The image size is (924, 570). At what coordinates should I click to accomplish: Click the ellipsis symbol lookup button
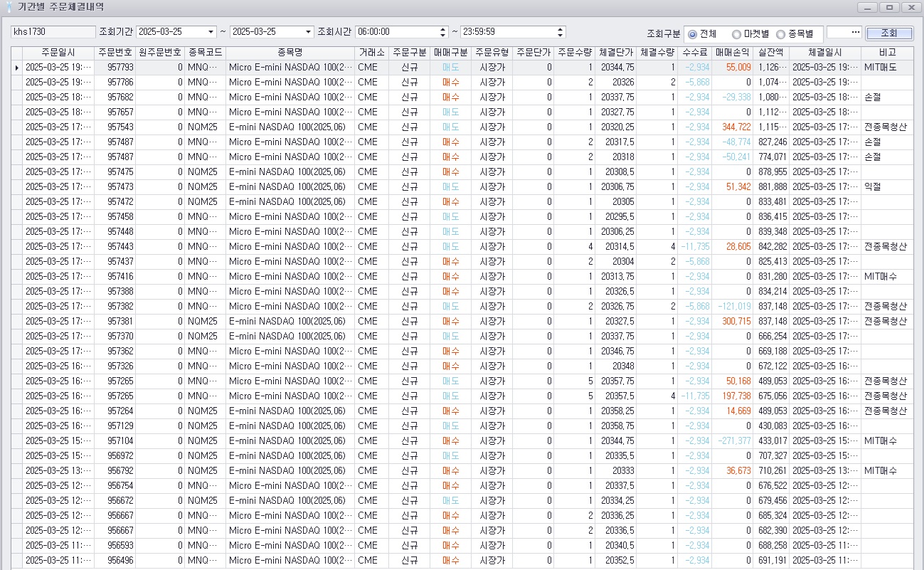[x=855, y=32]
